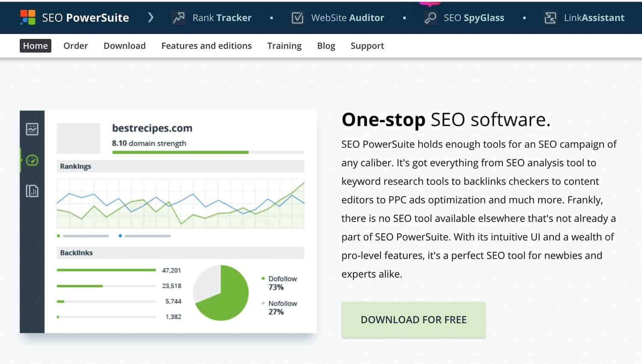
Task: Select the Rank Tracker chart icon
Action: (178, 18)
